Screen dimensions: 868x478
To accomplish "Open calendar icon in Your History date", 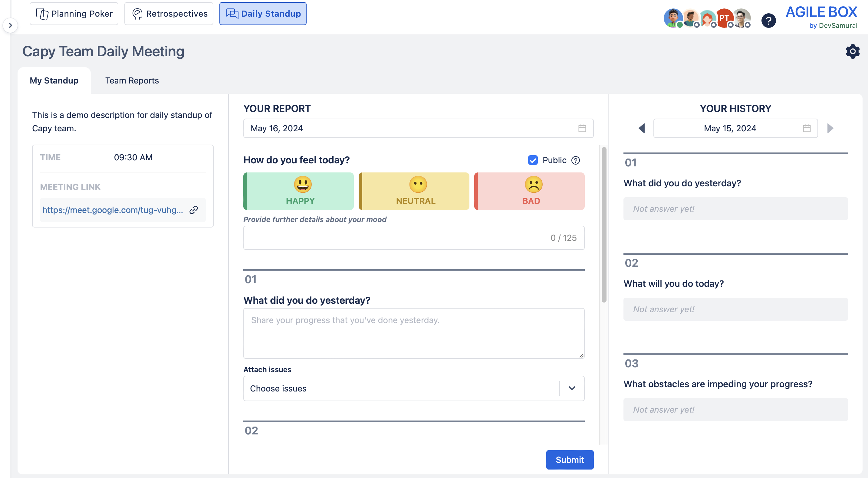I will pos(806,128).
